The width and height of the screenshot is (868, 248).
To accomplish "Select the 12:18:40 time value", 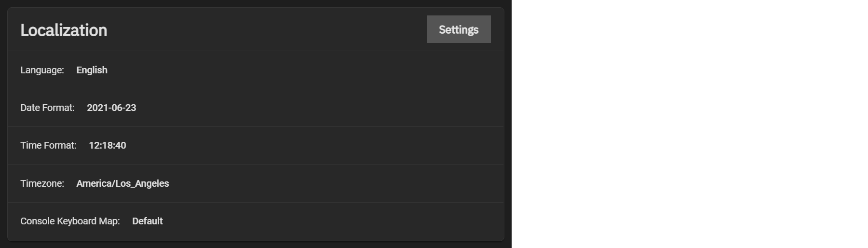I will (108, 145).
